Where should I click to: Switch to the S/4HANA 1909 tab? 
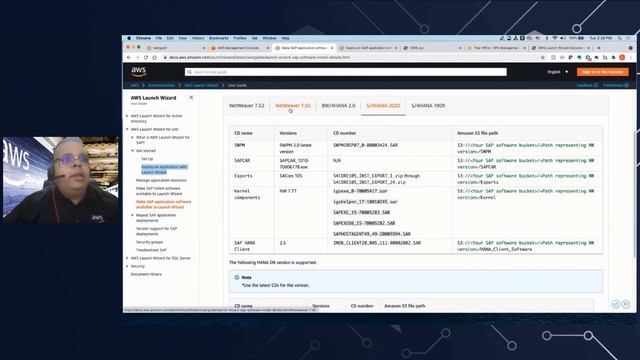pyautogui.click(x=428, y=106)
